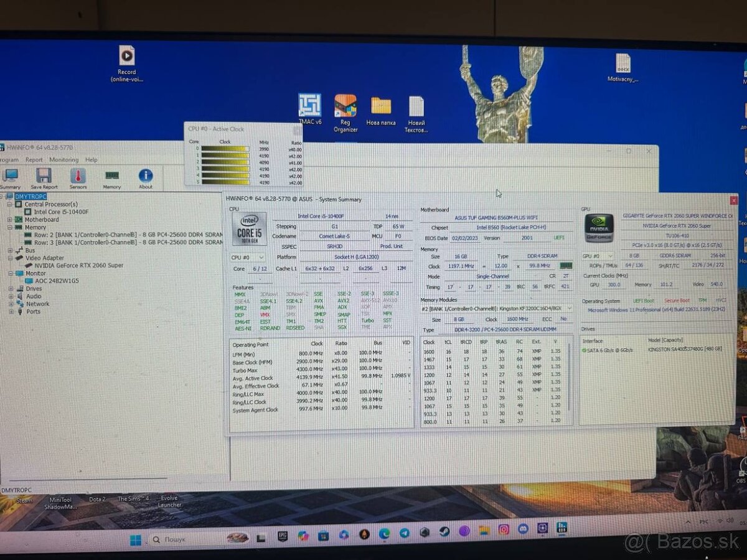Select Intel Core i5-10400F tree item
This screenshot has height=560, width=747.
pyautogui.click(x=61, y=212)
